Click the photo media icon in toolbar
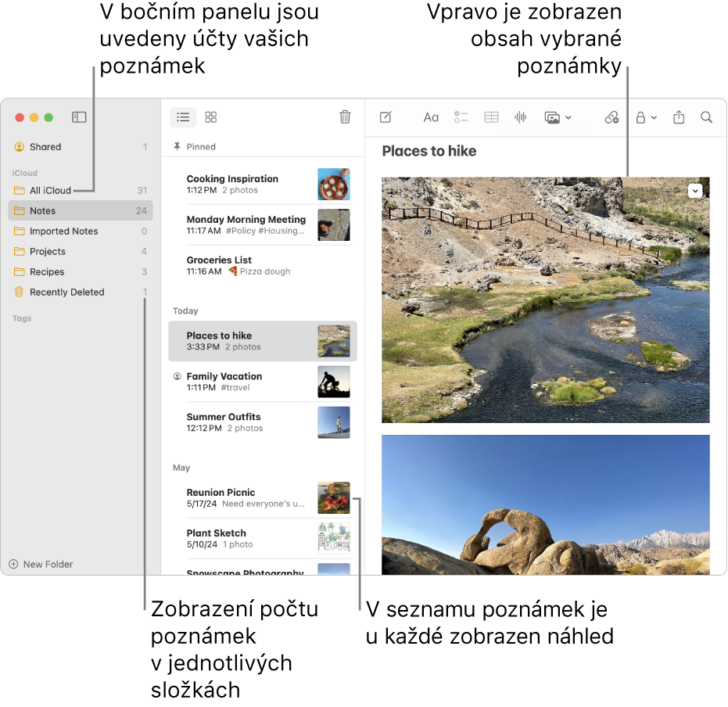This screenshot has width=728, height=707. tap(552, 117)
